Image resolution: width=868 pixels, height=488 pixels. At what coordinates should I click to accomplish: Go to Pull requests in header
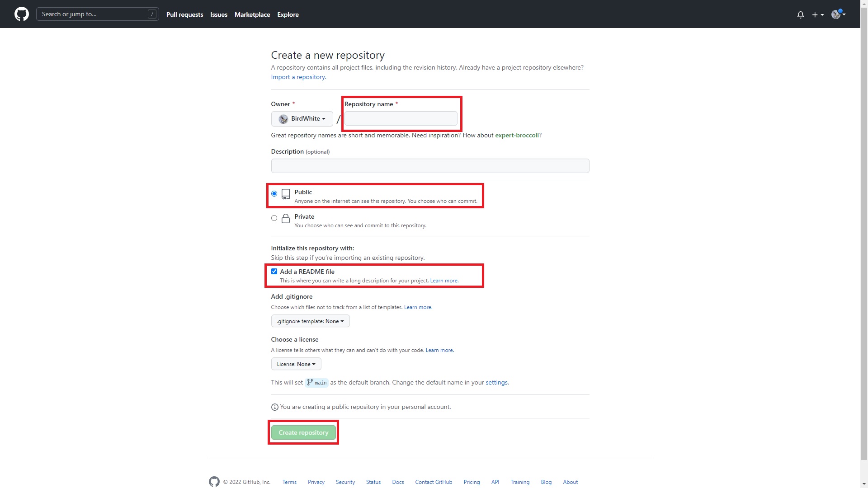pos(184,14)
